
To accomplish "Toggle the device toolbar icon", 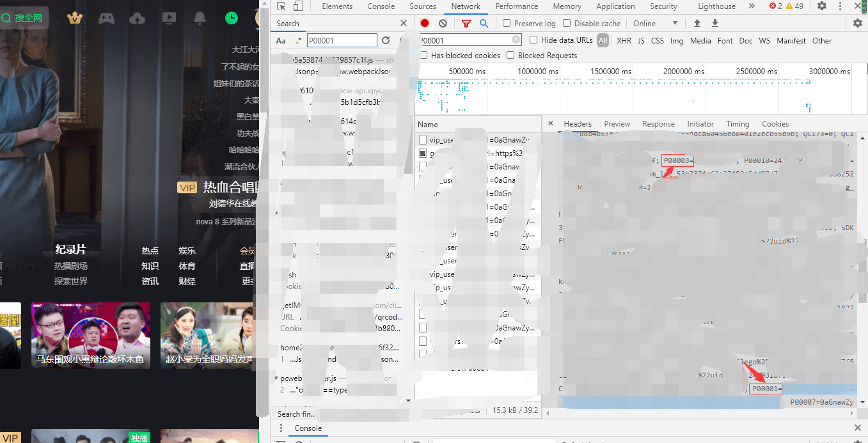I will 298,6.
